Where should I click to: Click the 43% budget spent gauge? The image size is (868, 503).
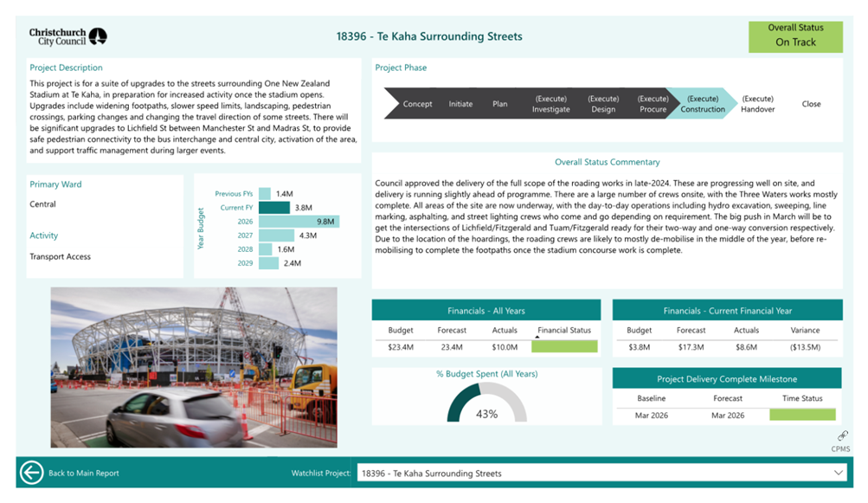click(486, 403)
